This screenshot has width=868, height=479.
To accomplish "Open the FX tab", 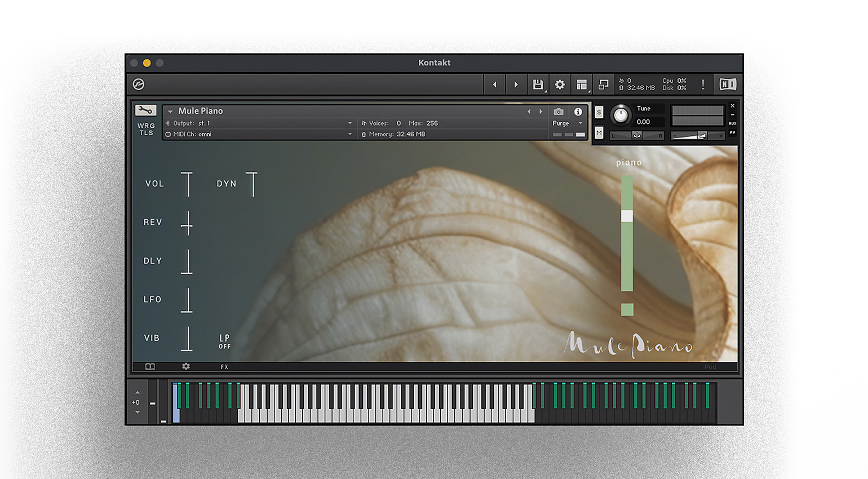I will (x=224, y=367).
